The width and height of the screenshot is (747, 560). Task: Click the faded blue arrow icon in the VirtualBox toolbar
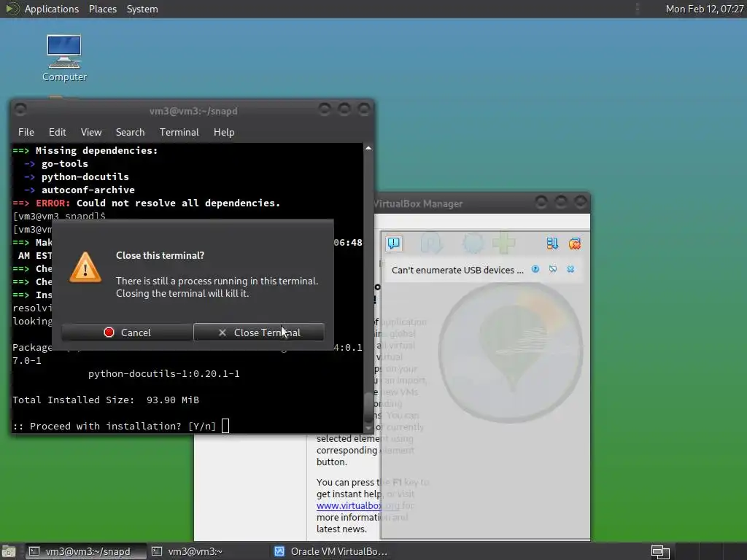[431, 244]
